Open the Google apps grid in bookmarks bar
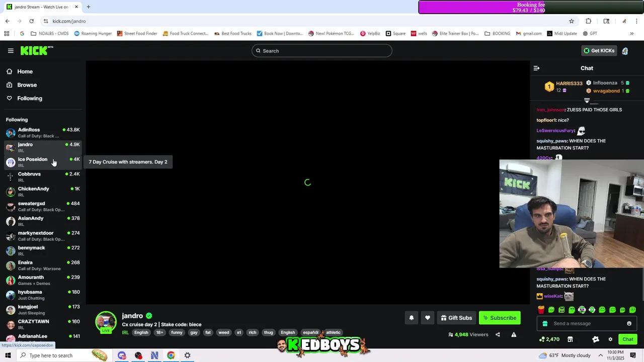This screenshot has height=362, width=644. (7, 34)
